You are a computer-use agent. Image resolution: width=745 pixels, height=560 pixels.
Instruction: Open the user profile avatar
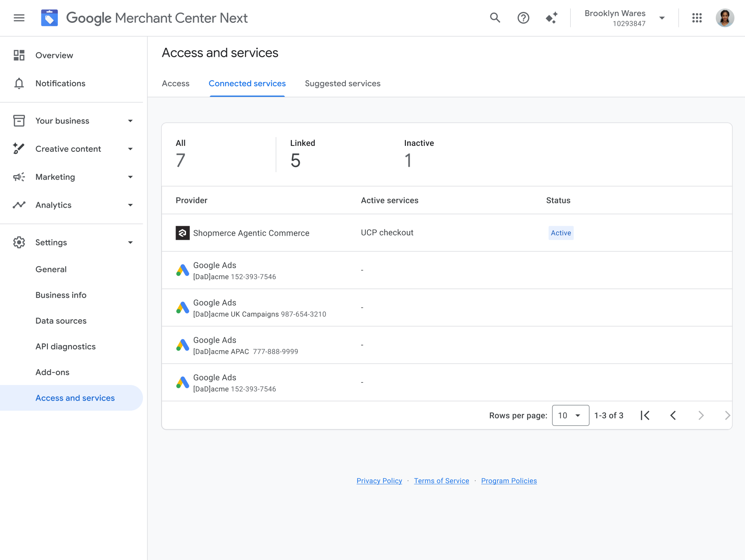point(725,18)
